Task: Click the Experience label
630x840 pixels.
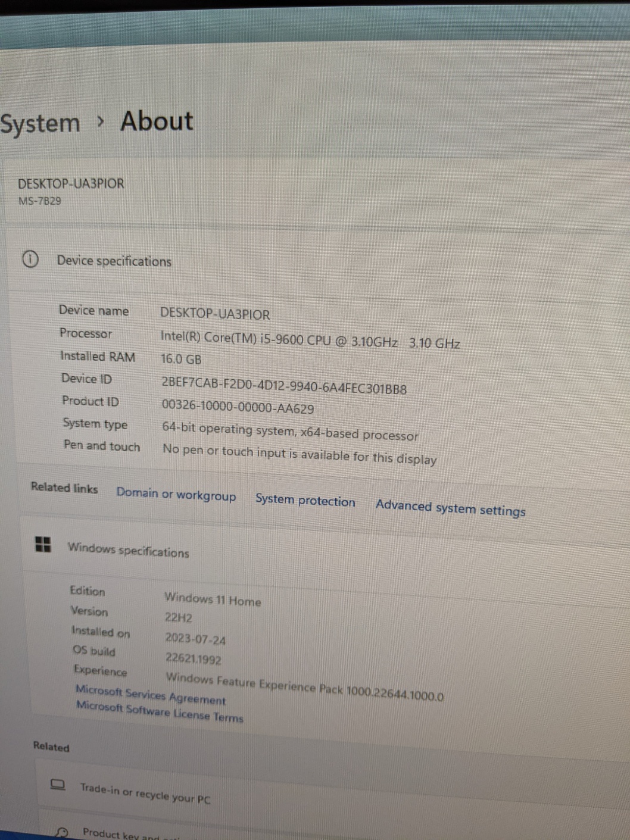Action: pos(101,671)
